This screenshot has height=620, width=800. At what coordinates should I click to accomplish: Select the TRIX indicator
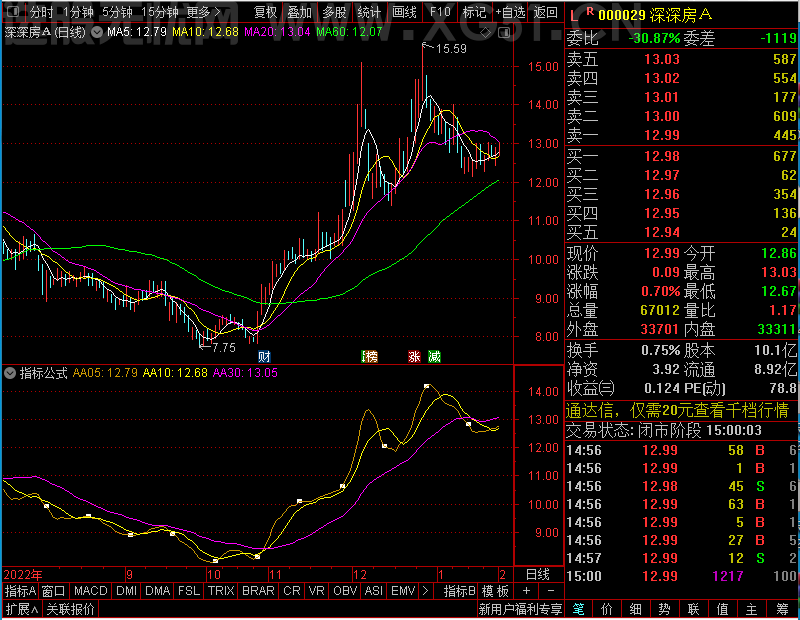pos(221,591)
